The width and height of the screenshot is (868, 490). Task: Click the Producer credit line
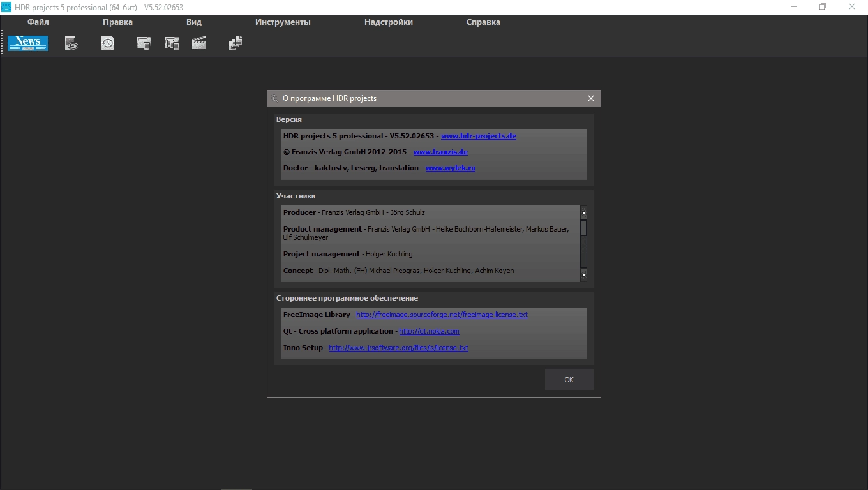click(x=354, y=212)
